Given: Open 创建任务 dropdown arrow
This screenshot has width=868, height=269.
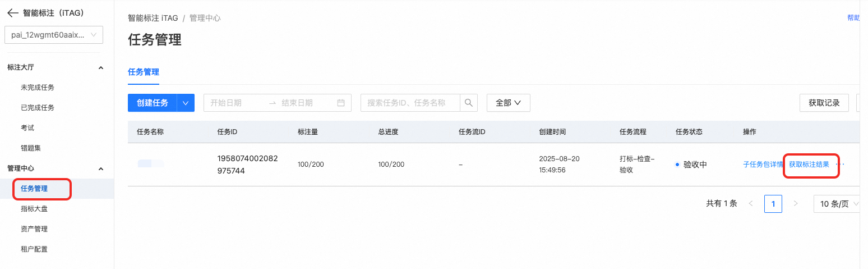Looking at the screenshot, I should click(x=186, y=103).
